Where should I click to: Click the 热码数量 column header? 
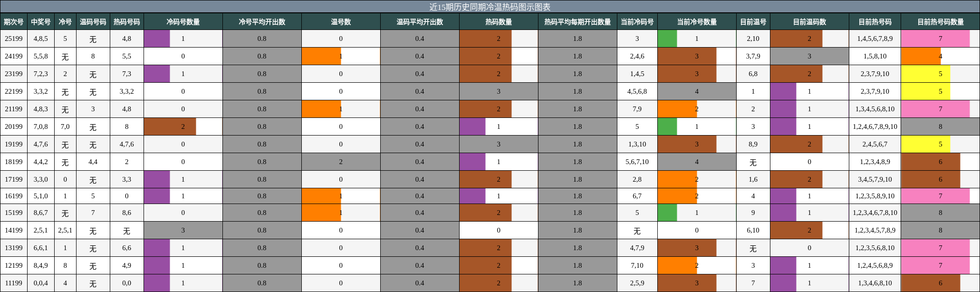pos(499,22)
